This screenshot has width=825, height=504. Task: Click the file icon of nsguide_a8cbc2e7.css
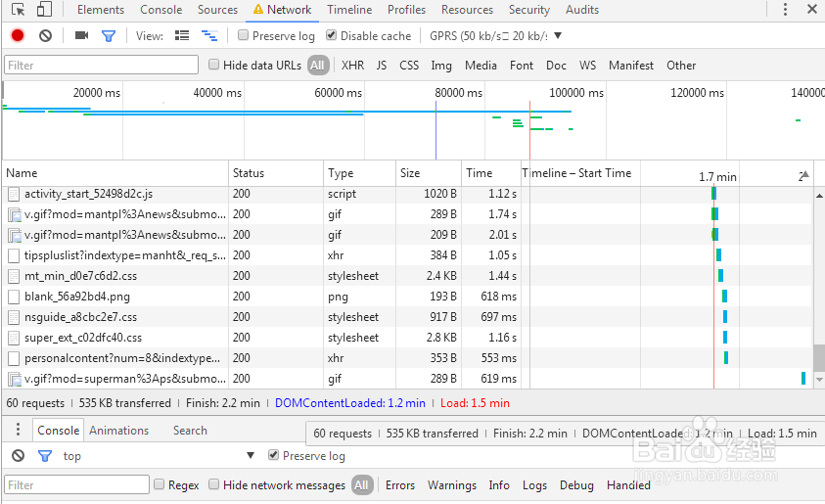point(14,317)
